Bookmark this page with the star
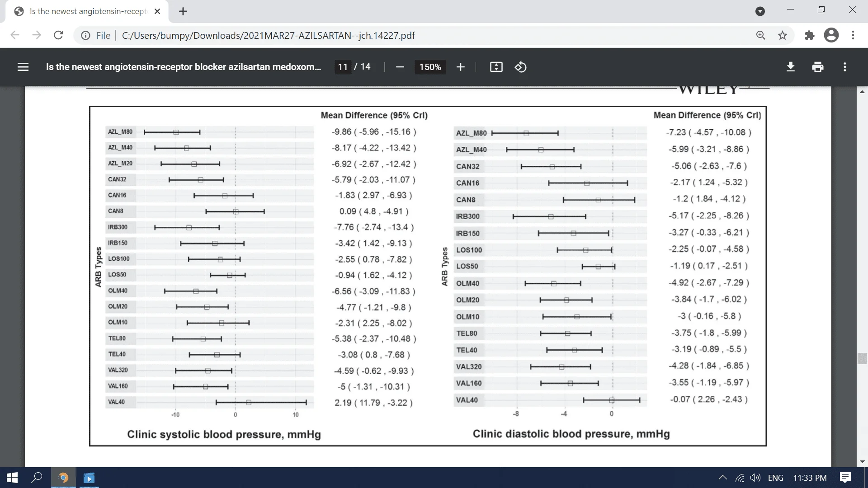The width and height of the screenshot is (868, 488). point(783,35)
